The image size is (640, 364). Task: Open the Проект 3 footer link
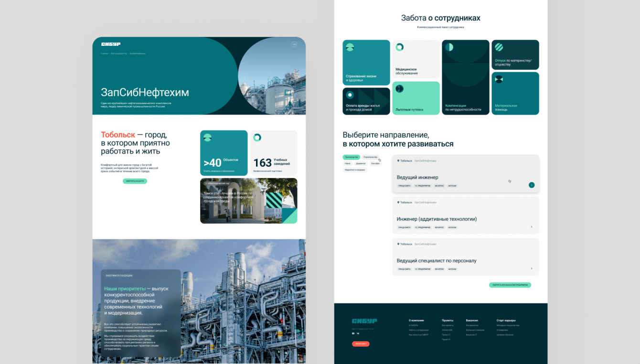[446, 340]
